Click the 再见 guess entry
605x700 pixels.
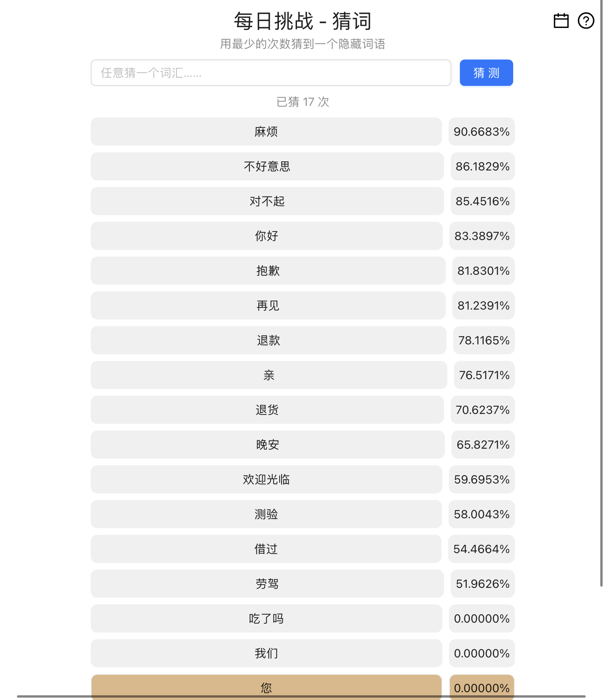[268, 306]
